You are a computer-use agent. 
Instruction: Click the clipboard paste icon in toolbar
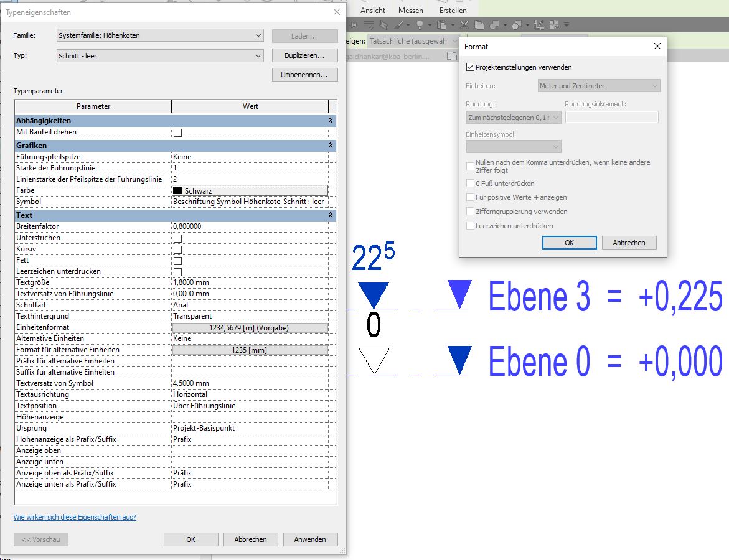point(441,25)
